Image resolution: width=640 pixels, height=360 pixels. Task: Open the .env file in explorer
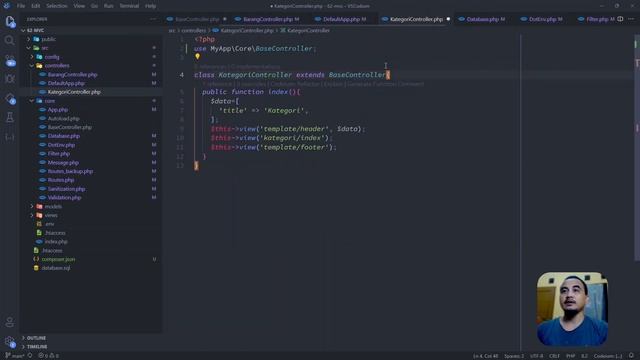point(49,224)
